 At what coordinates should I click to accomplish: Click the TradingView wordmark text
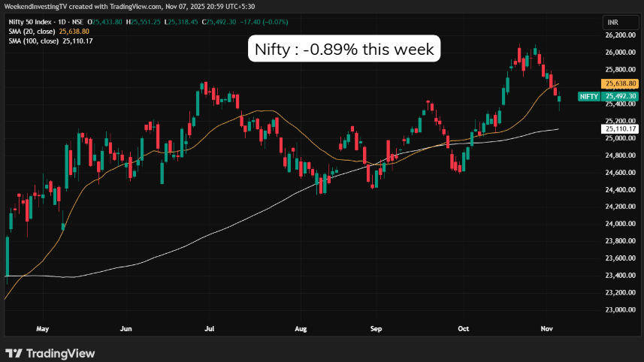(60, 353)
